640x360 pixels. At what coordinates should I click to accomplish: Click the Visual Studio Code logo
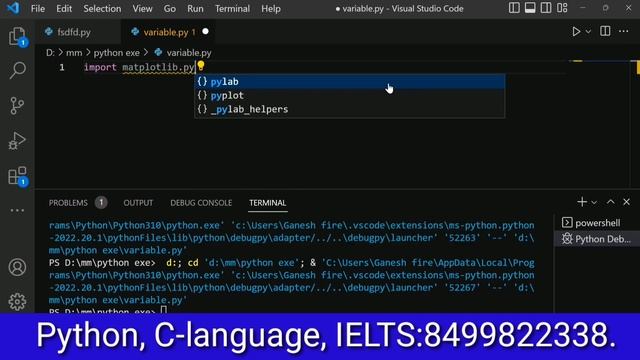(x=13, y=8)
